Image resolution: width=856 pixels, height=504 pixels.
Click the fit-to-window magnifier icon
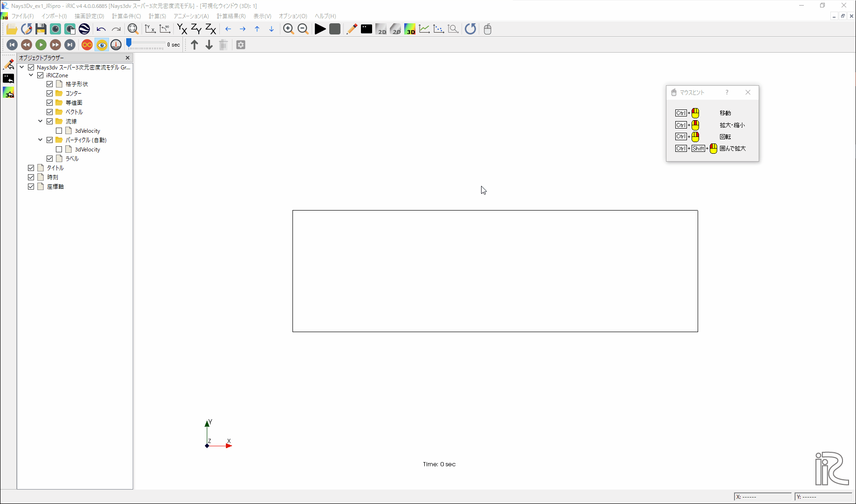pyautogui.click(x=133, y=29)
